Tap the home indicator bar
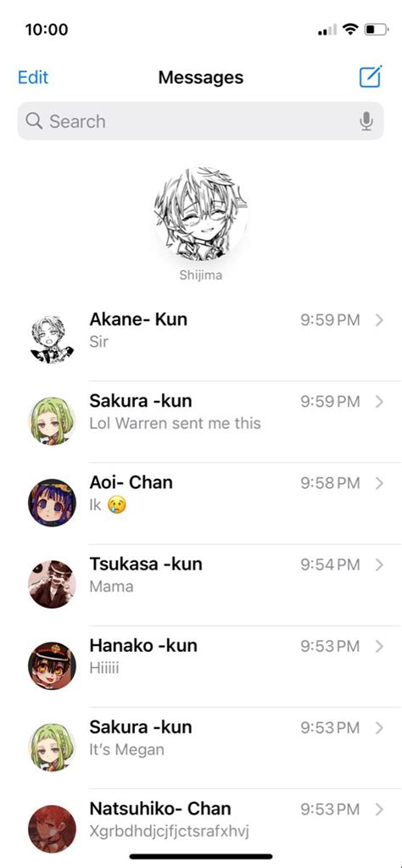402x868 pixels. point(201,856)
